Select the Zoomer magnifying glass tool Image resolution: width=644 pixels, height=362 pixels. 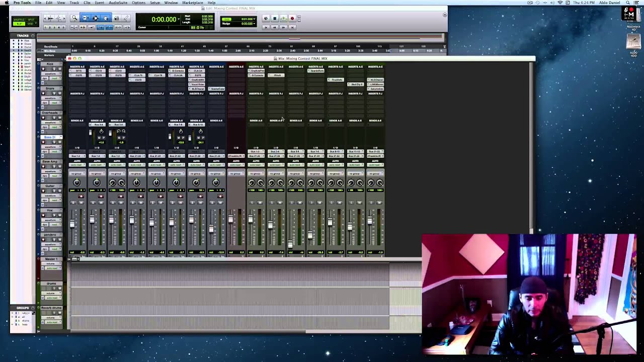(74, 19)
